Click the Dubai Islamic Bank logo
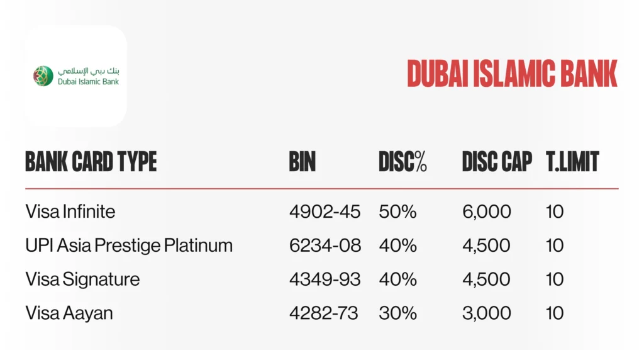This screenshot has width=644, height=350. click(x=76, y=76)
